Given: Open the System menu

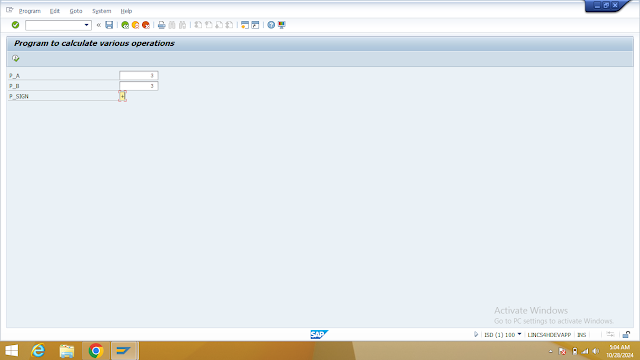Looking at the screenshot, I should pyautogui.click(x=102, y=11).
